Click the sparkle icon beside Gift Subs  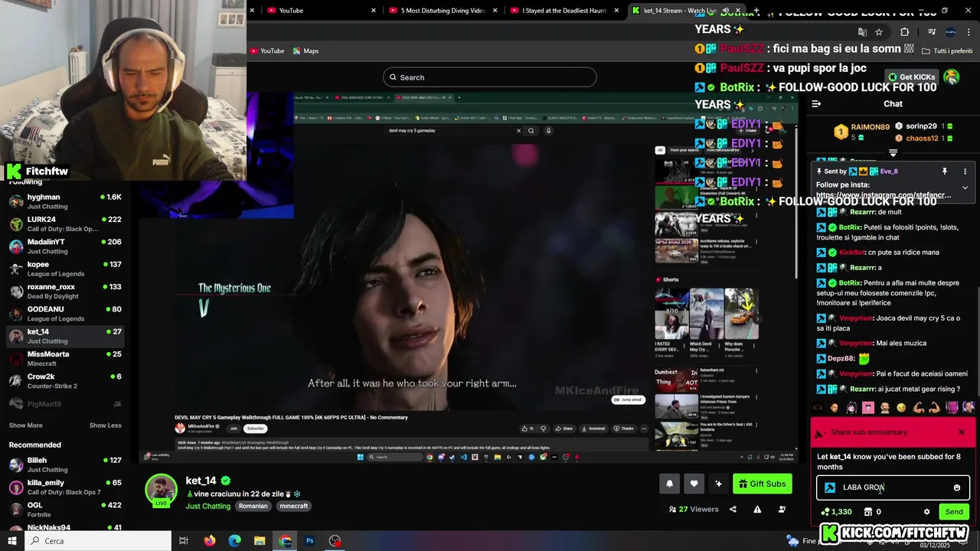[718, 484]
